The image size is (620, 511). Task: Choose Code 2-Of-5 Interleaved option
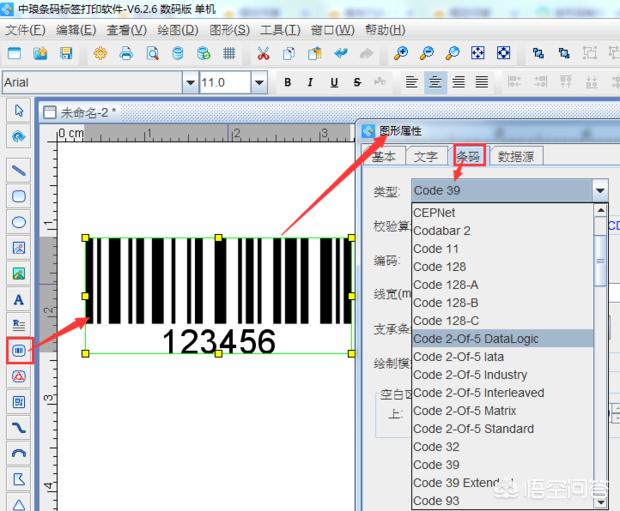tap(502, 393)
